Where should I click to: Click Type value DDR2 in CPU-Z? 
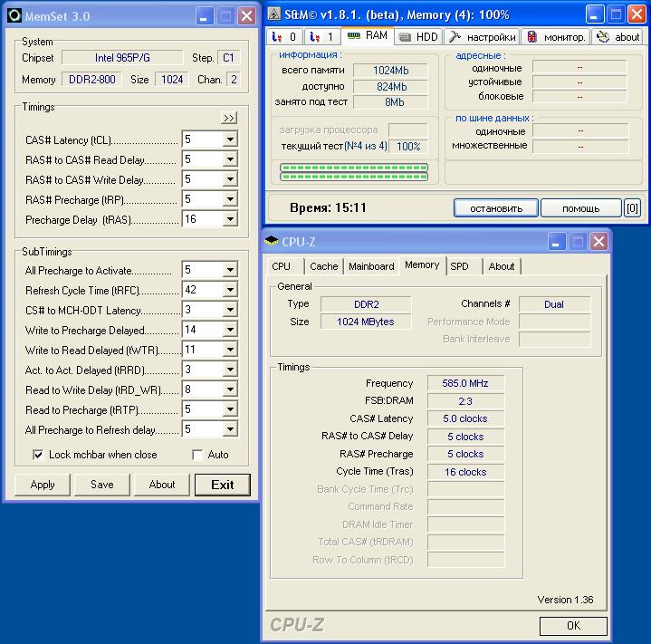click(x=366, y=304)
